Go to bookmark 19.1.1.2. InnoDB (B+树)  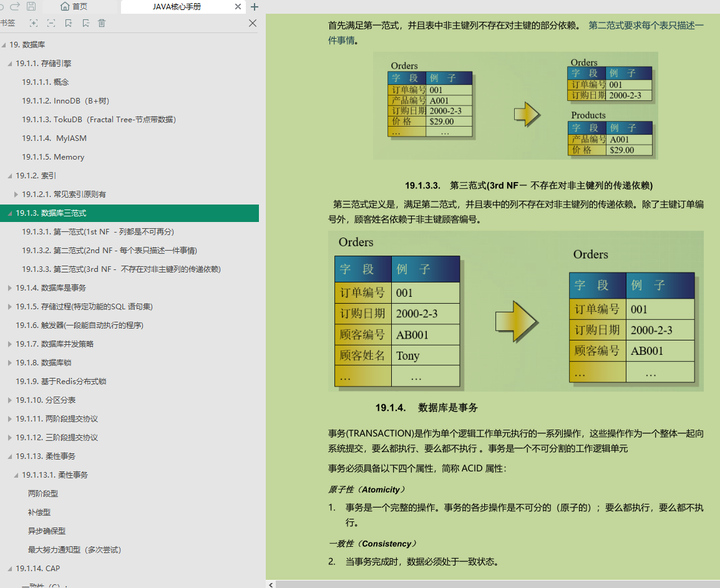[65, 101]
